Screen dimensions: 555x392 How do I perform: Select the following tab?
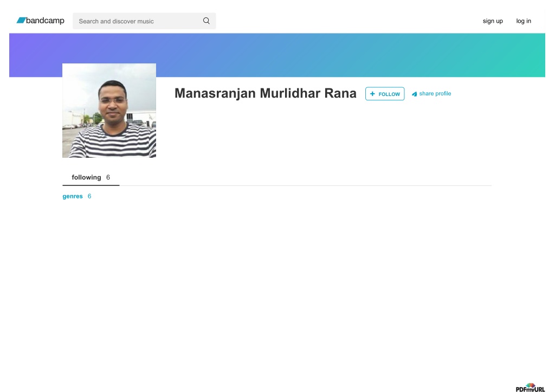click(x=91, y=177)
